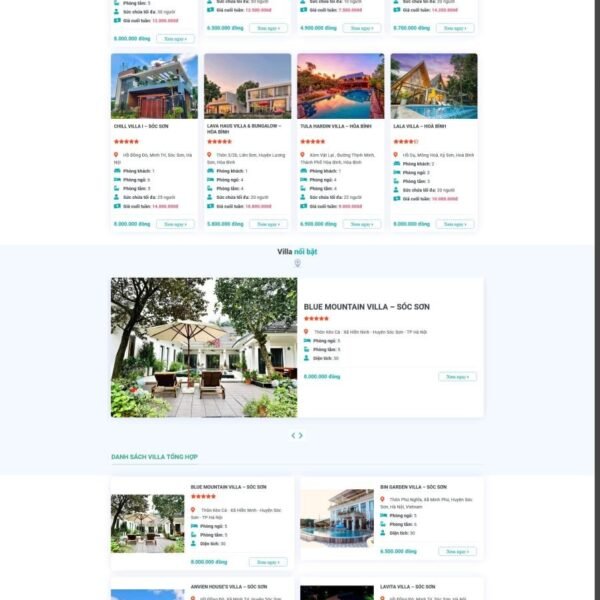Open Chill Villa I photo thumbnail
600x600 pixels.
[154, 86]
